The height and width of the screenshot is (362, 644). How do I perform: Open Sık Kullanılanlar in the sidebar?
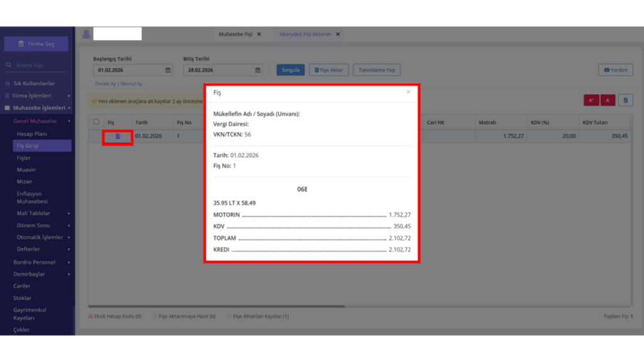[34, 84]
